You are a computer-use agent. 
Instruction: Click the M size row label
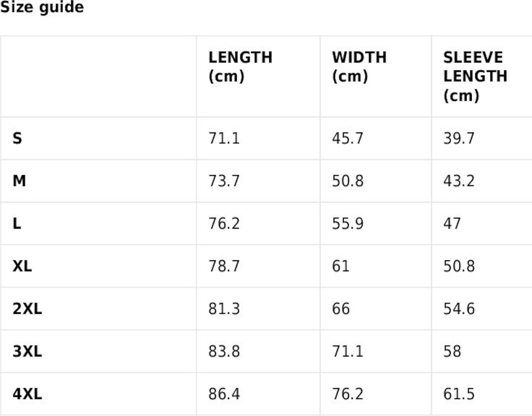[x=19, y=181]
